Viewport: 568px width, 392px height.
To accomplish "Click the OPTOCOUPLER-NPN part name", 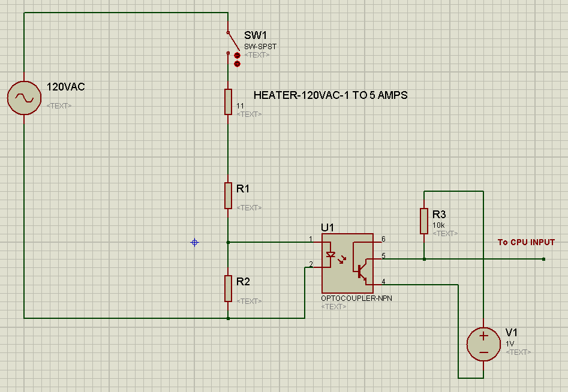I will click(x=356, y=298).
